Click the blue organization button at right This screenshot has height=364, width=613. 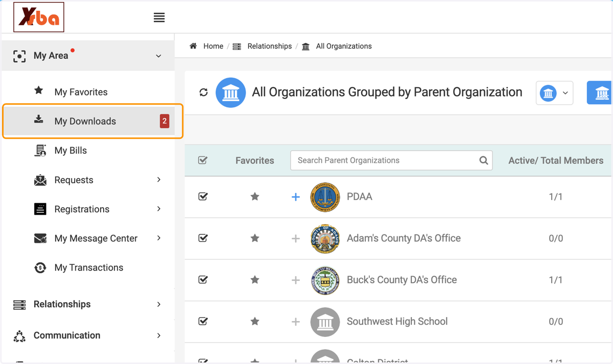click(x=599, y=93)
